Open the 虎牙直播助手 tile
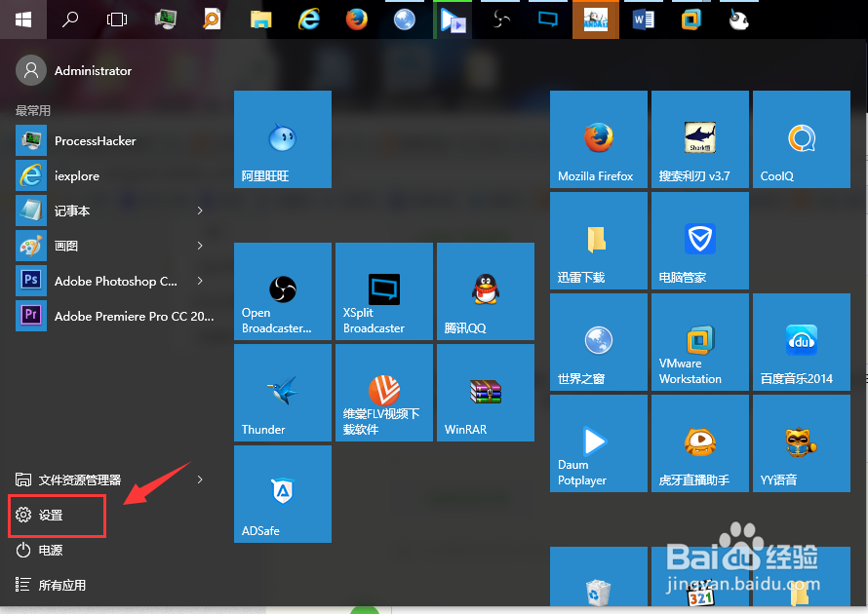This screenshot has height=614, width=868. point(699,443)
